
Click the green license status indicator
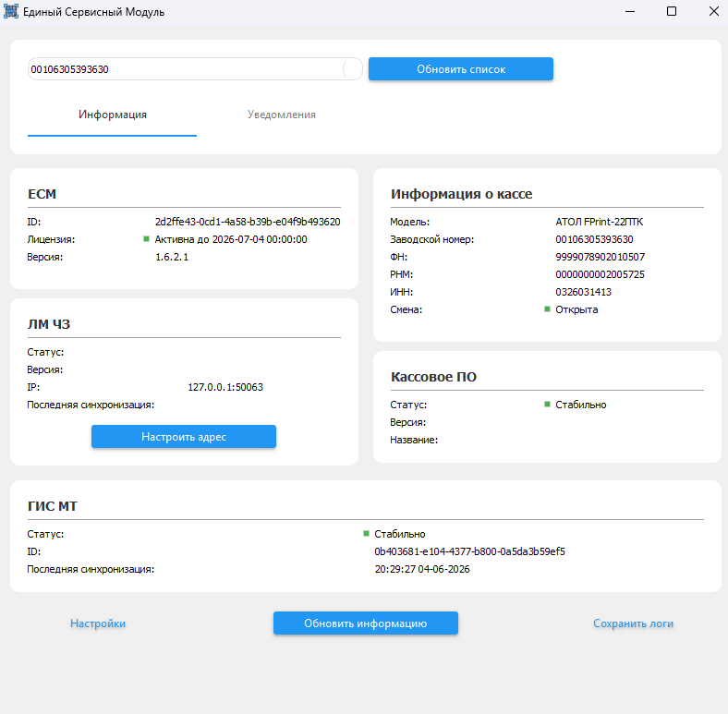click(146, 239)
